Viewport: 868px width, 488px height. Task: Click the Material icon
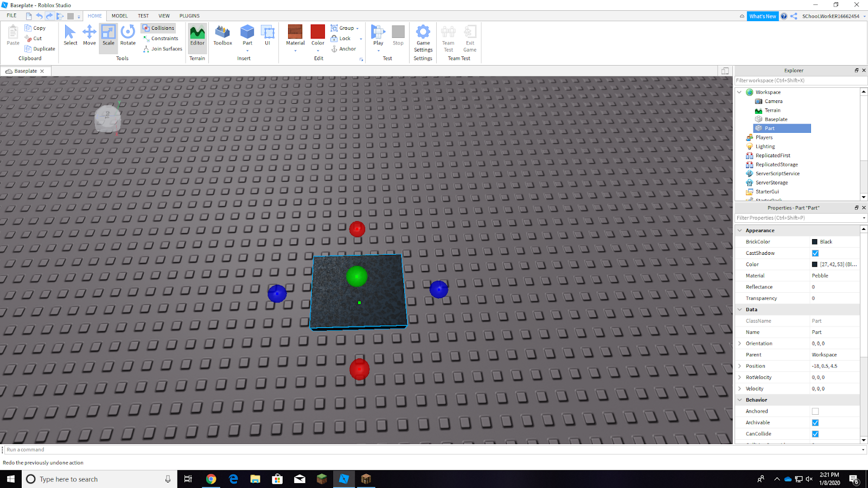295,33
